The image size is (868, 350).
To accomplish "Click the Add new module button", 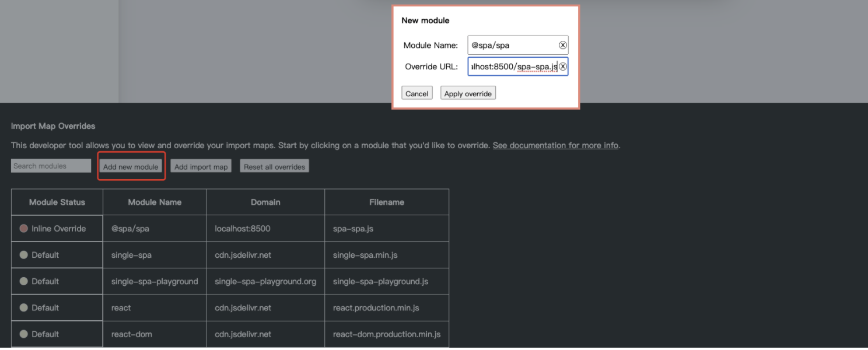I will [x=131, y=167].
